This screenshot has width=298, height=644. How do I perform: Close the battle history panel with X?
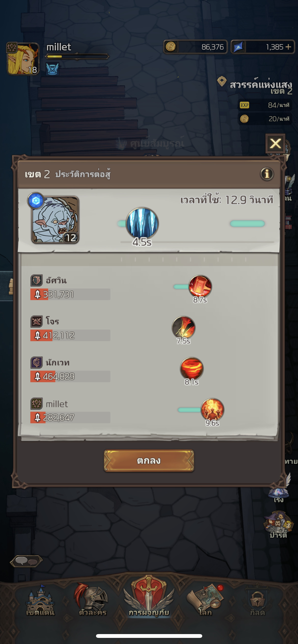pyautogui.click(x=275, y=144)
